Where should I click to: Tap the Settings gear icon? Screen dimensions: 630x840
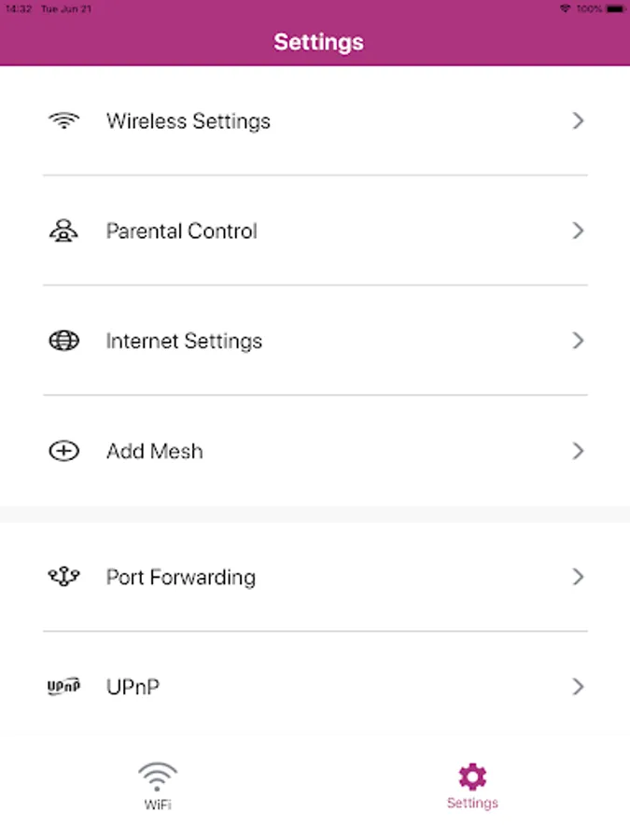pos(472,777)
